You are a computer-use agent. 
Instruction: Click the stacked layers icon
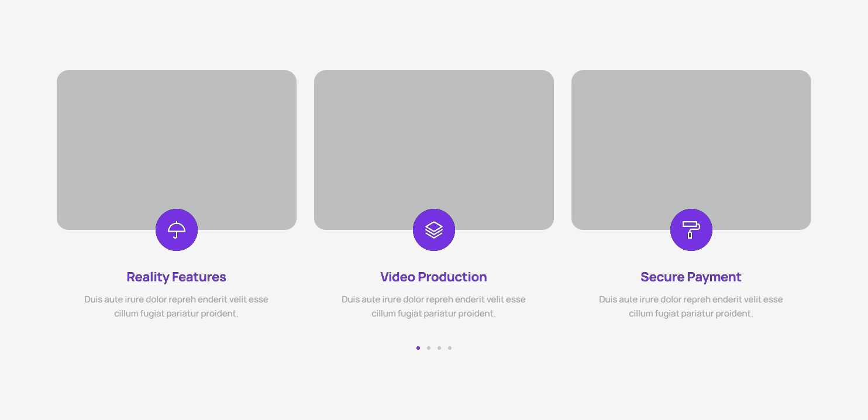(x=434, y=230)
